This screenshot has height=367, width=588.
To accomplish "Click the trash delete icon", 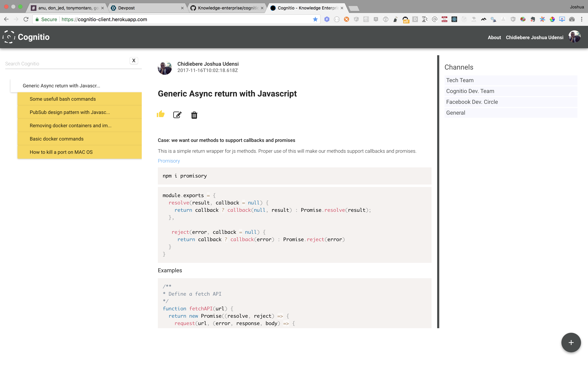I will click(194, 115).
